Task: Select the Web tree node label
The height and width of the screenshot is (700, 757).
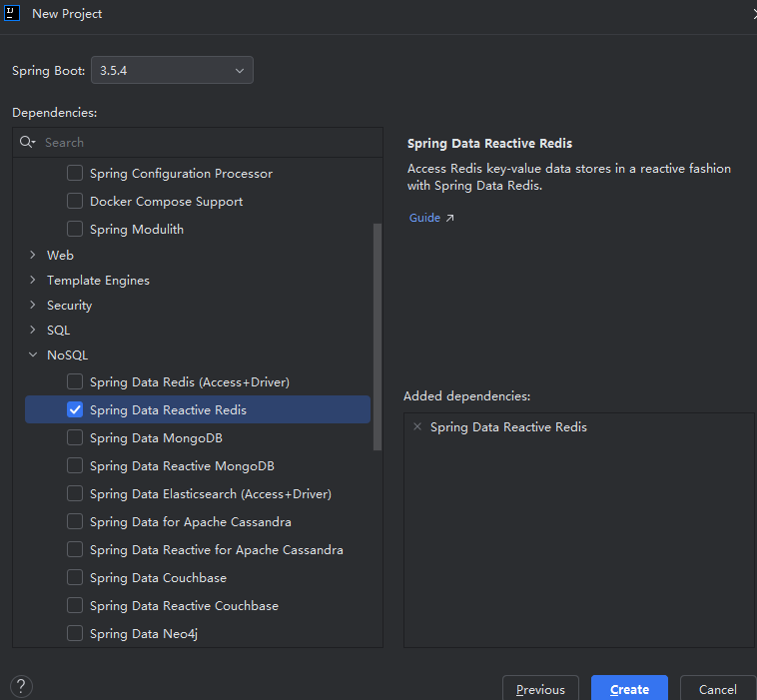Action: pyautogui.click(x=60, y=256)
